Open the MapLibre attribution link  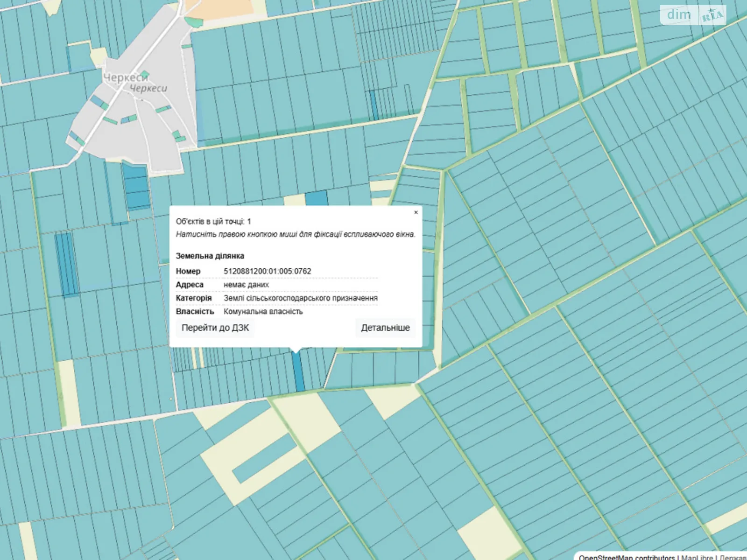[x=697, y=558]
